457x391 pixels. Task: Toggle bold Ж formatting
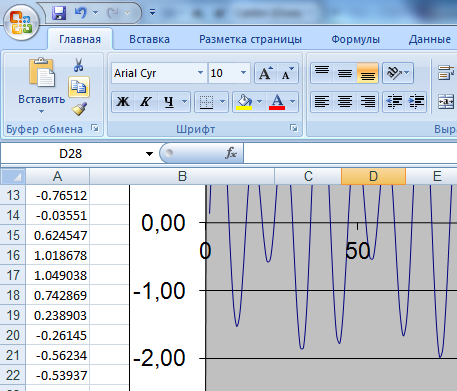(x=123, y=101)
